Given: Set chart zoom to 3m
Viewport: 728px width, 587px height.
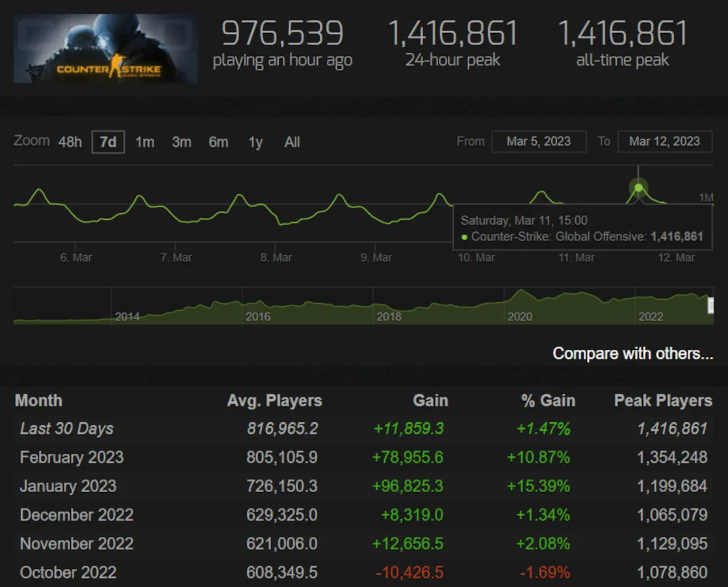Looking at the screenshot, I should pos(181,142).
